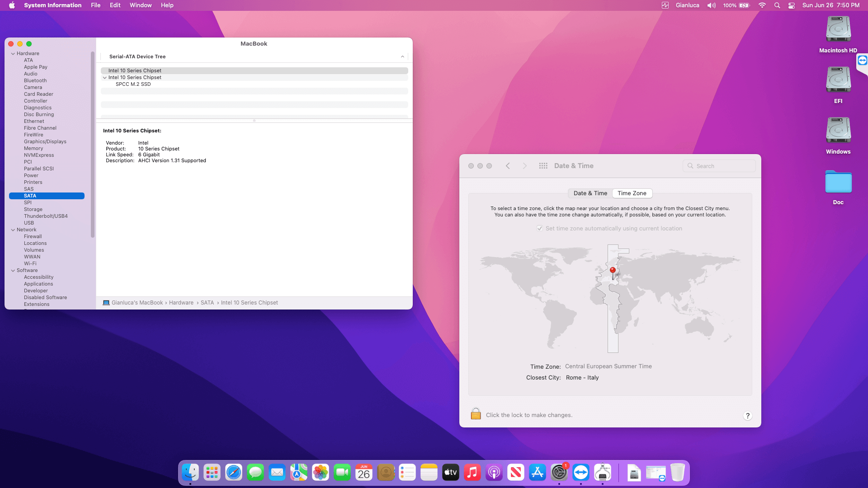Viewport: 868px width, 488px height.
Task: Click the lock to make changes
Action: 476,414
